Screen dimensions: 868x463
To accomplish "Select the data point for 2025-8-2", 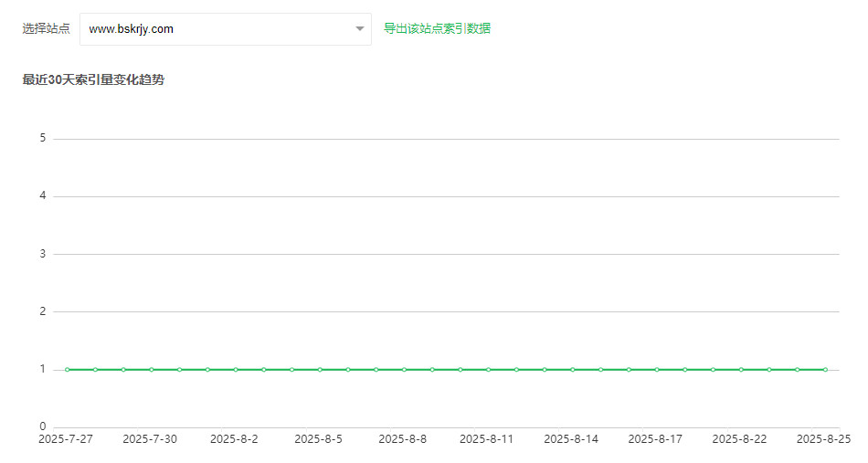I will [236, 370].
